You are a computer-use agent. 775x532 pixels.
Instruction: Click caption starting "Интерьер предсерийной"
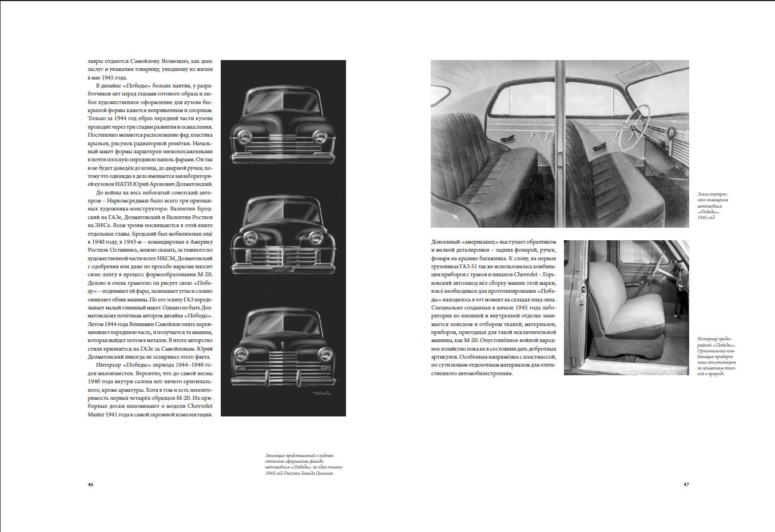(x=717, y=356)
